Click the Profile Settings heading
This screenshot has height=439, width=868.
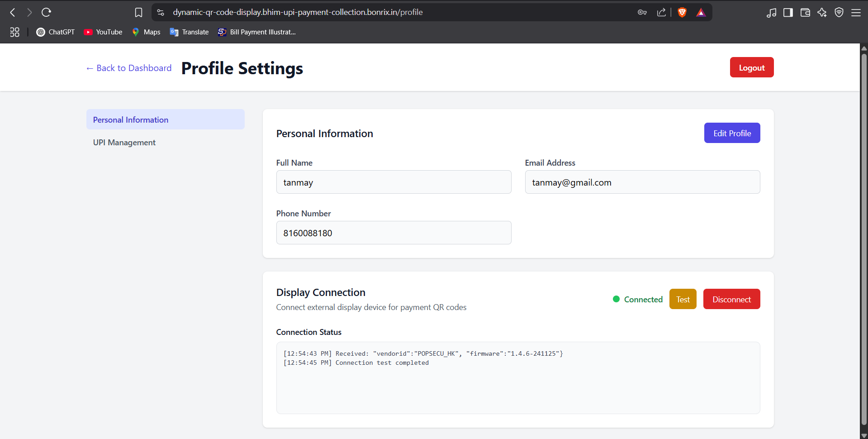242,68
